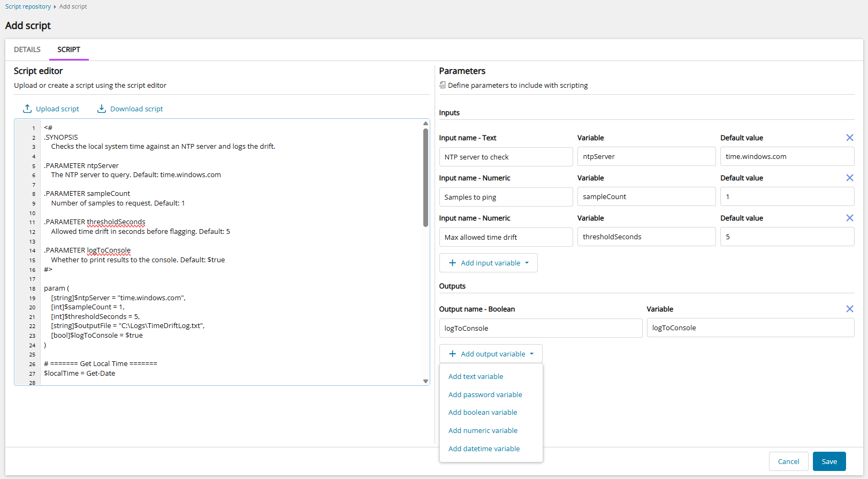Choose Add boolean variable from menu
This screenshot has width=868, height=479.
(x=483, y=413)
